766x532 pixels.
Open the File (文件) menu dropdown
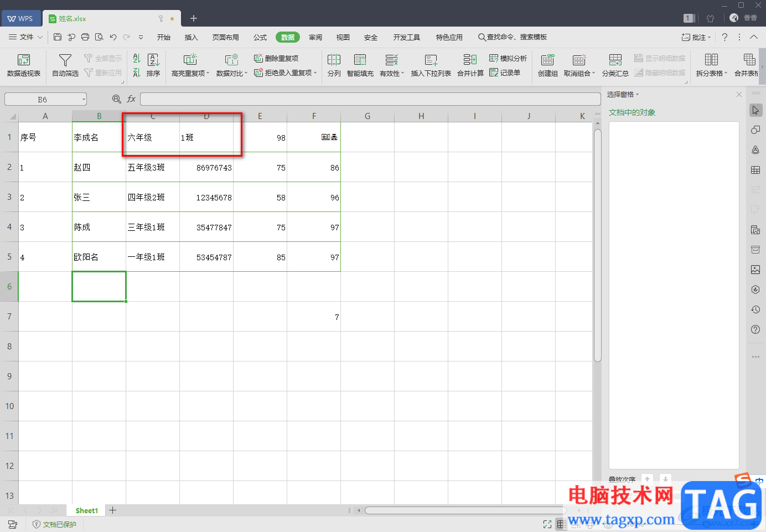tap(26, 37)
